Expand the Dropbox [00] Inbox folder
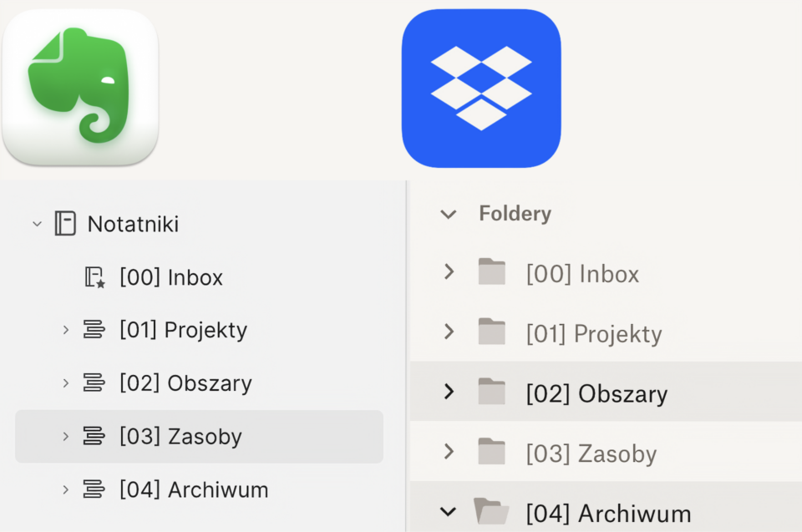The height and width of the screenshot is (532, 802). tap(449, 272)
